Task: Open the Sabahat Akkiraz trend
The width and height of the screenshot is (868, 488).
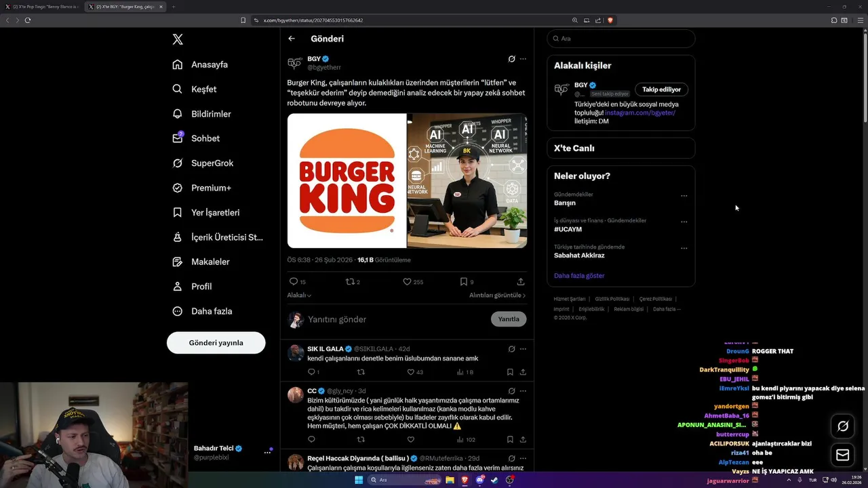Action: pyautogui.click(x=579, y=256)
